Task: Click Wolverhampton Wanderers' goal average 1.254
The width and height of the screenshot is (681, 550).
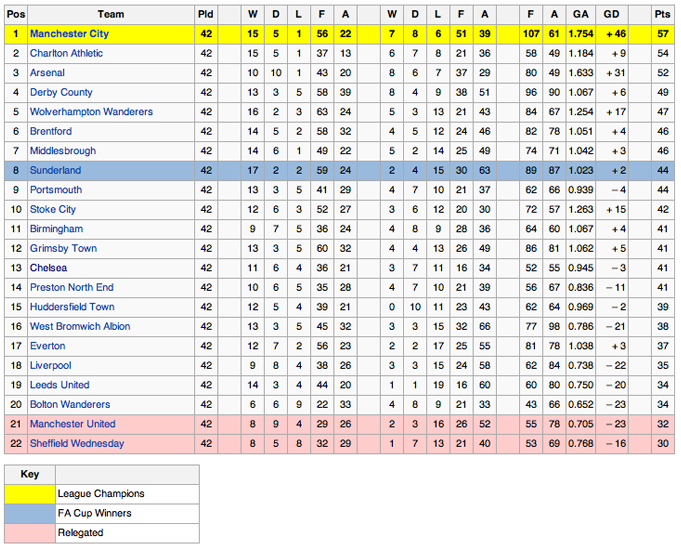Action: [581, 112]
